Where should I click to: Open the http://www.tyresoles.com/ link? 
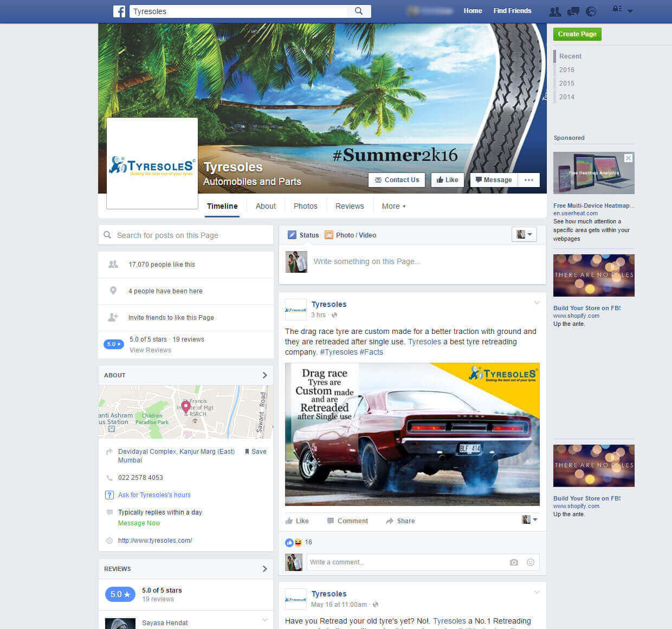tap(155, 541)
